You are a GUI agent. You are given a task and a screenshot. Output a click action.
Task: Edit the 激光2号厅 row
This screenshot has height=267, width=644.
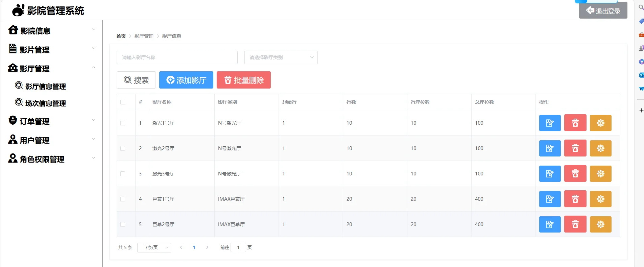(550, 148)
